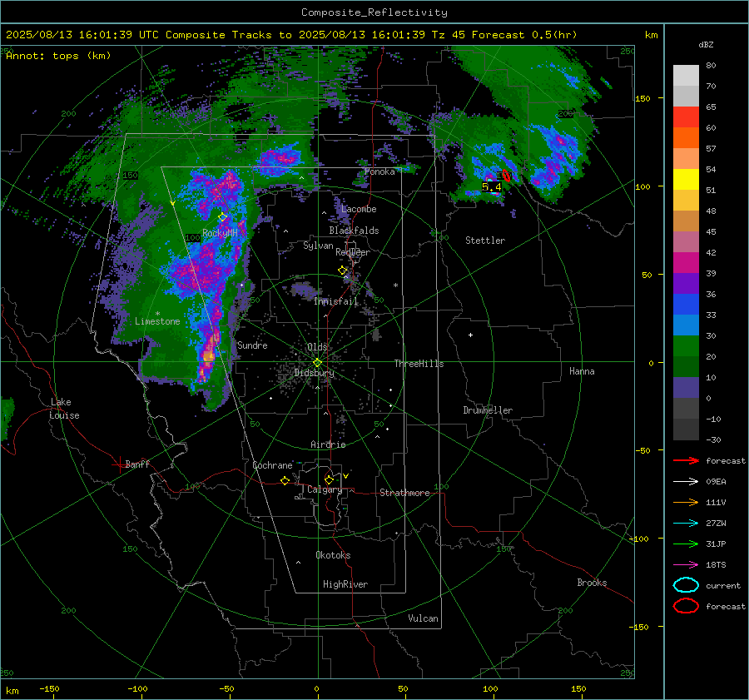Click the yellow diamond marker at RedDeer
Screen dimensions: 749x700
[342, 270]
